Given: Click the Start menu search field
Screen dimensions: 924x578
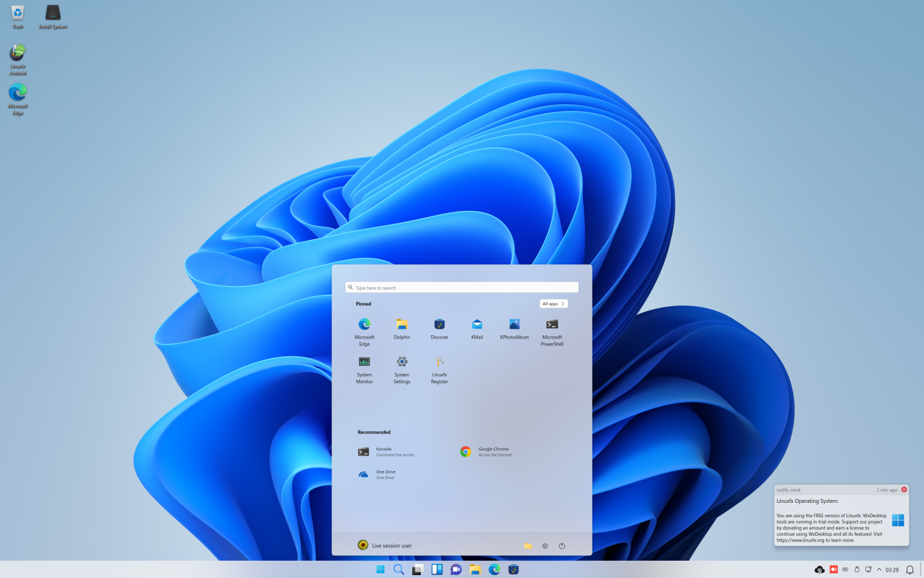Looking at the screenshot, I should [461, 287].
